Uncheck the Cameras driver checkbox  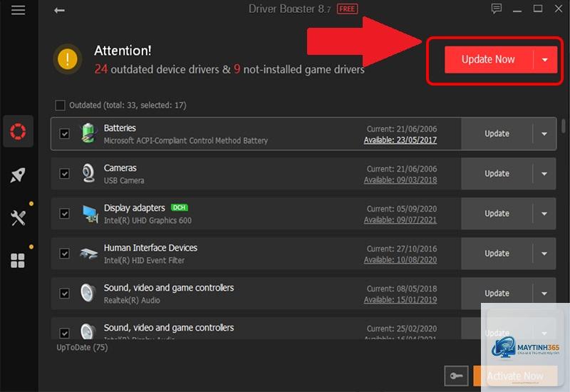tap(64, 173)
